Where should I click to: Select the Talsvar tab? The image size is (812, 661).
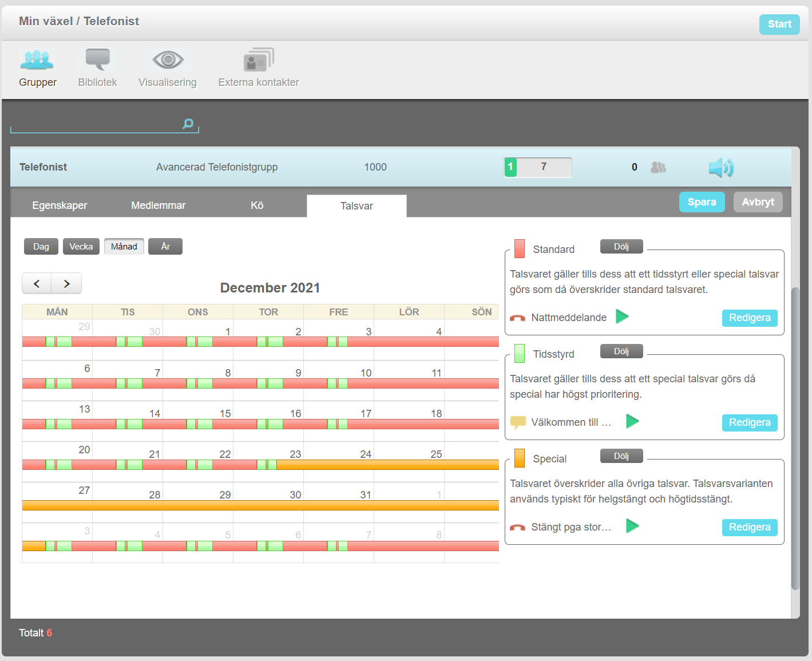(357, 206)
